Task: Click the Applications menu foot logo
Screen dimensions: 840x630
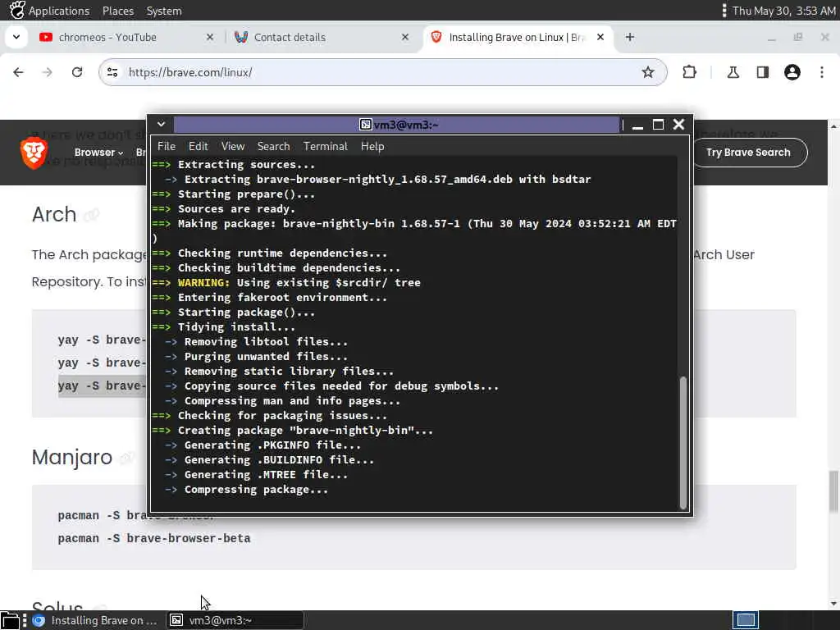Action: point(17,10)
